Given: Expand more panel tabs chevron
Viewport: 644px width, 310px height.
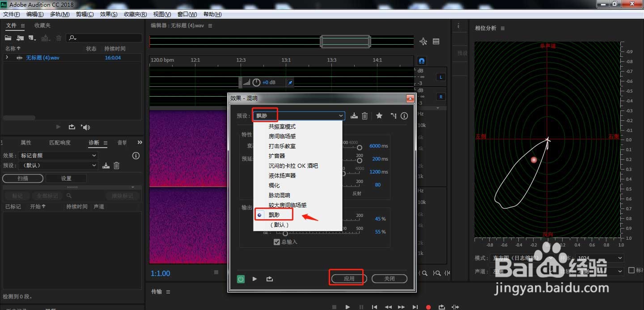Looking at the screenshot, I should coord(140,142).
